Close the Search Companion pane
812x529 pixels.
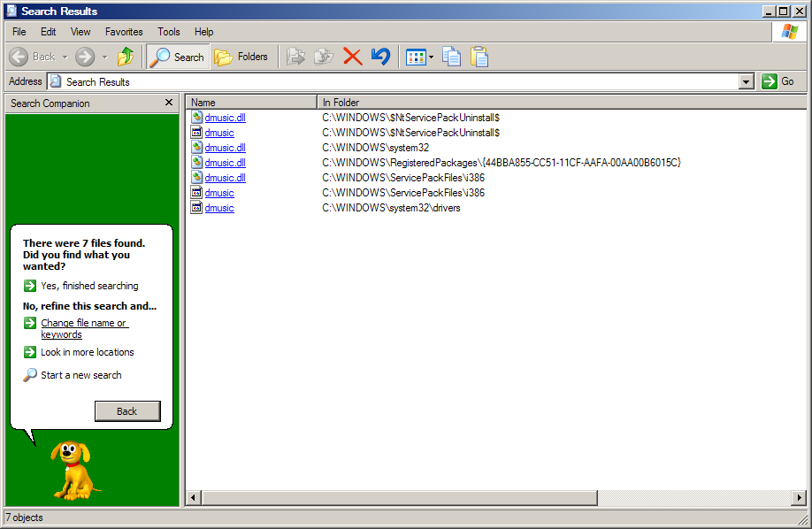[x=169, y=103]
